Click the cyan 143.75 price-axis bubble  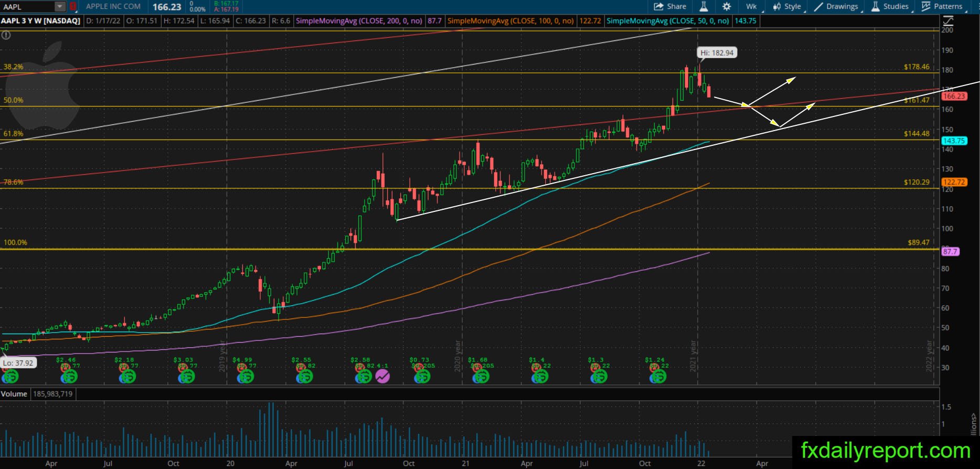pos(954,141)
